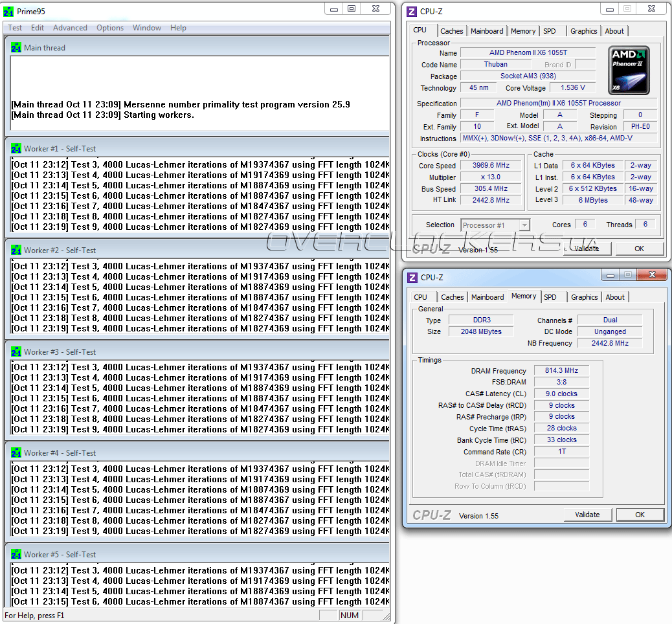Click the Core Speed 3969.6 MHz value

[491, 166]
